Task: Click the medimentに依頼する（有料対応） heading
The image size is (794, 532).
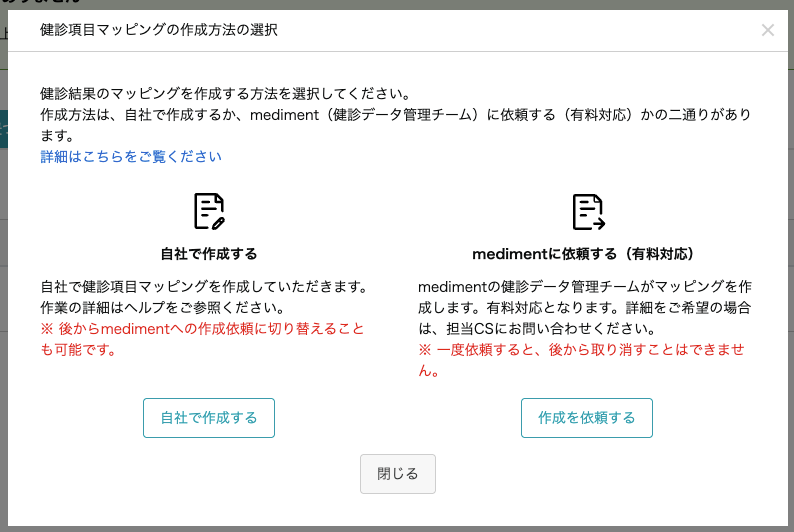Action: [x=583, y=254]
